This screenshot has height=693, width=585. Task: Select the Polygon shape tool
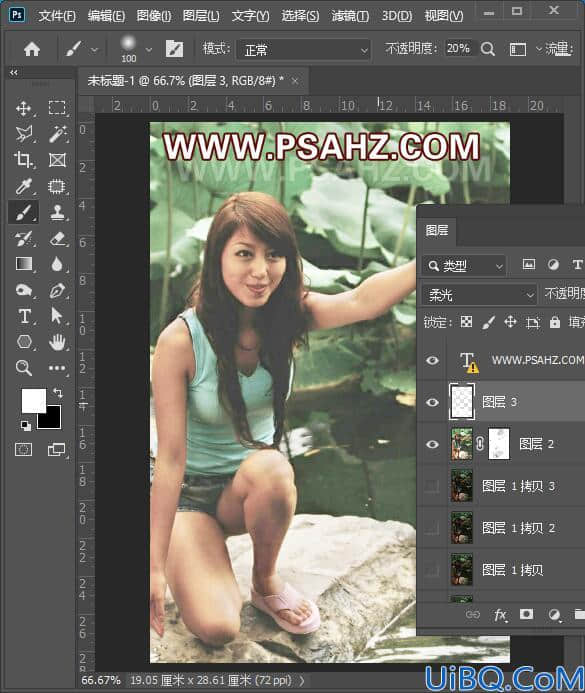24,342
